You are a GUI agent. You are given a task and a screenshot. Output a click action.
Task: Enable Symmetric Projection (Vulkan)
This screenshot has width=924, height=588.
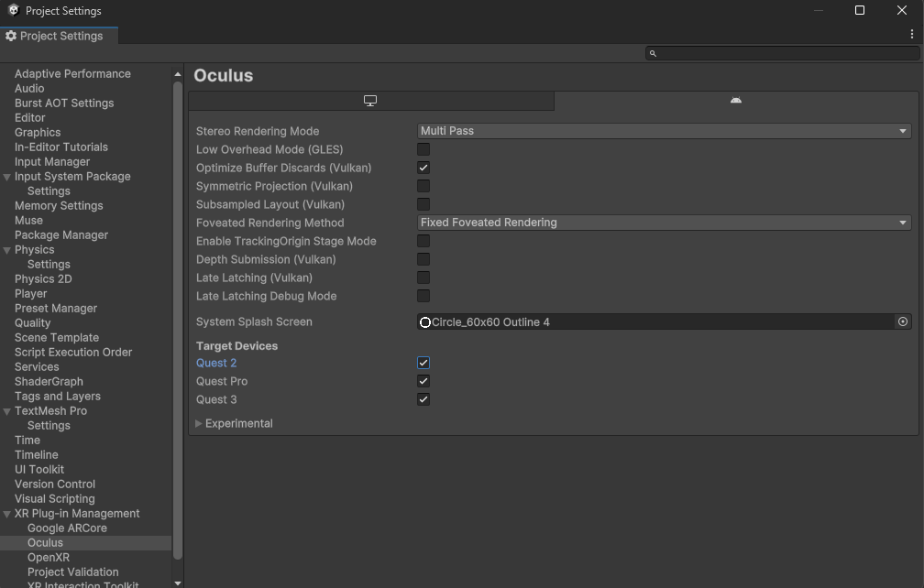pos(423,186)
